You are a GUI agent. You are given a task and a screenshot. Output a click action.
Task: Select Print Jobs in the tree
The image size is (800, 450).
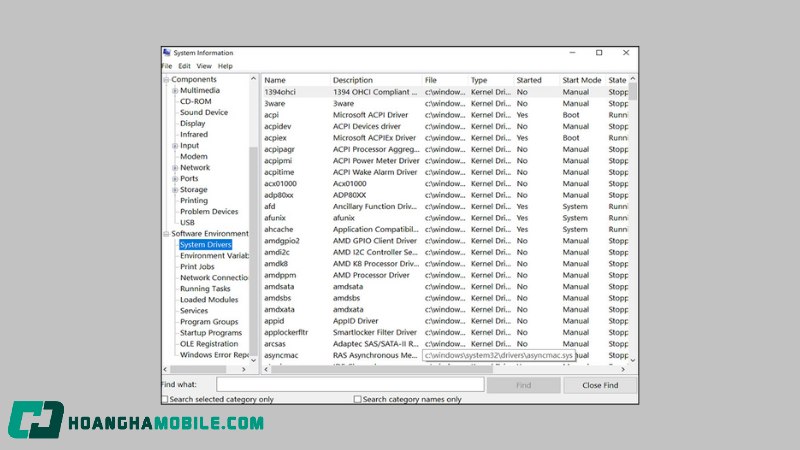tap(197, 267)
